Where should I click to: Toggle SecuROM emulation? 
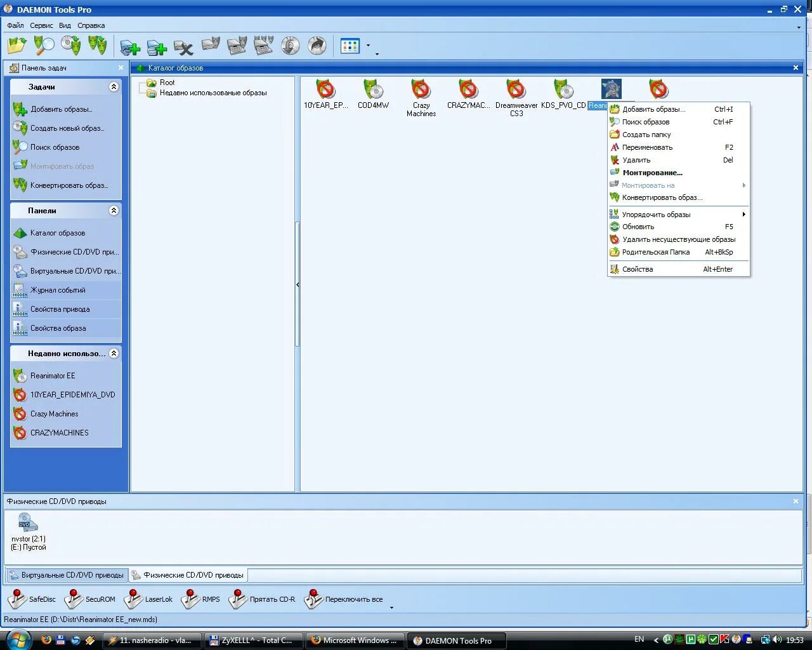pyautogui.click(x=91, y=599)
